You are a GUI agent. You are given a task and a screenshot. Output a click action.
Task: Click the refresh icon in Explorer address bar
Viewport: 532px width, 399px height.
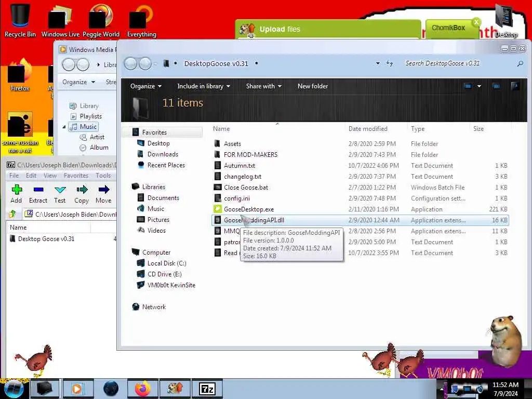390,63
